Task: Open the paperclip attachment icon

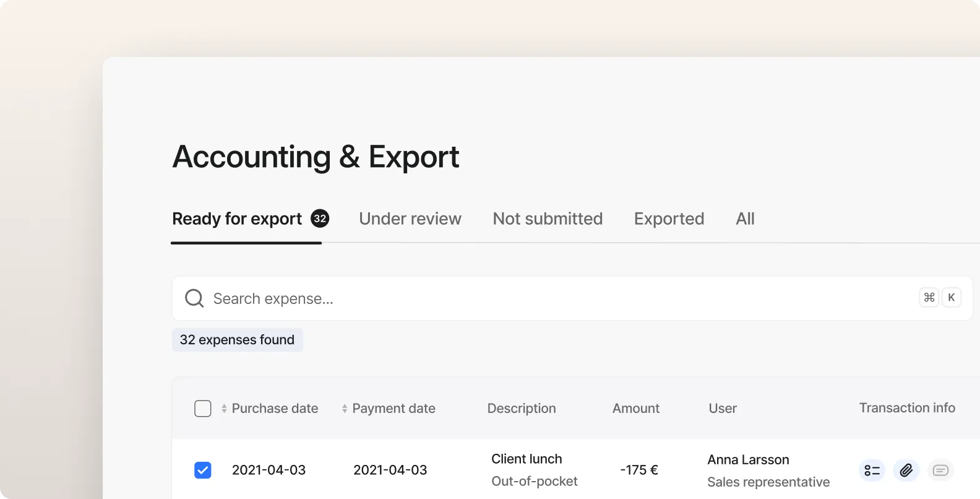Action: pyautogui.click(x=906, y=471)
